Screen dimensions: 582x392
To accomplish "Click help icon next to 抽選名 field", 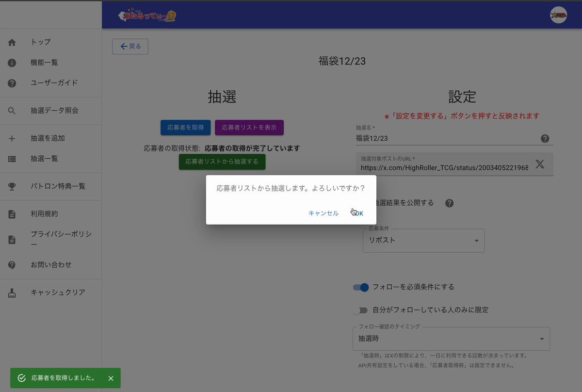I will pos(545,139).
